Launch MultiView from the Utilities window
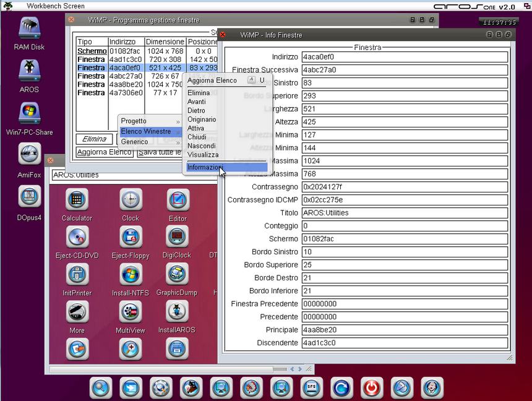Viewport: 532px width, 401px height. point(129,312)
